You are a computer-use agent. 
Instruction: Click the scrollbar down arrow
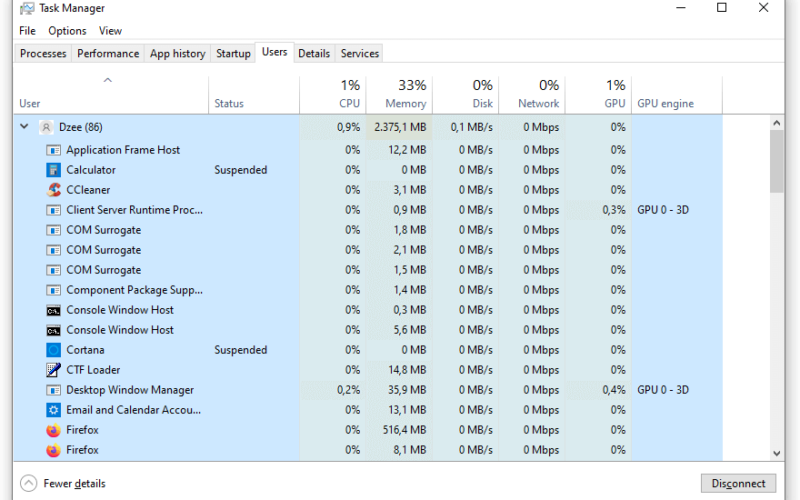(x=777, y=453)
